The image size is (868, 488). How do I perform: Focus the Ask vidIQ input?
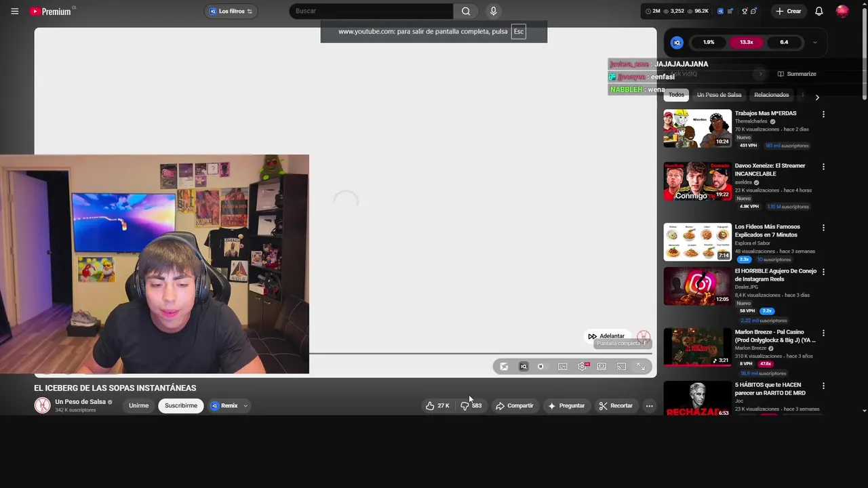click(x=709, y=74)
